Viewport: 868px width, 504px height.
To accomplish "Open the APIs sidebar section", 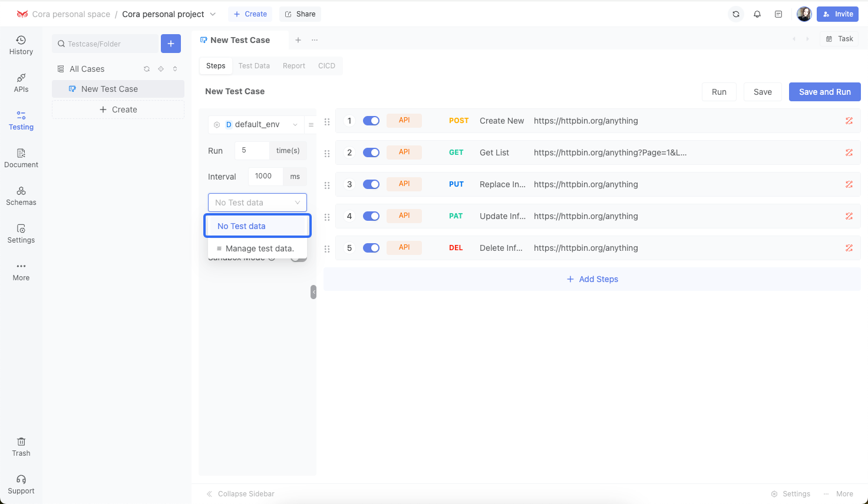I will pyautogui.click(x=21, y=82).
